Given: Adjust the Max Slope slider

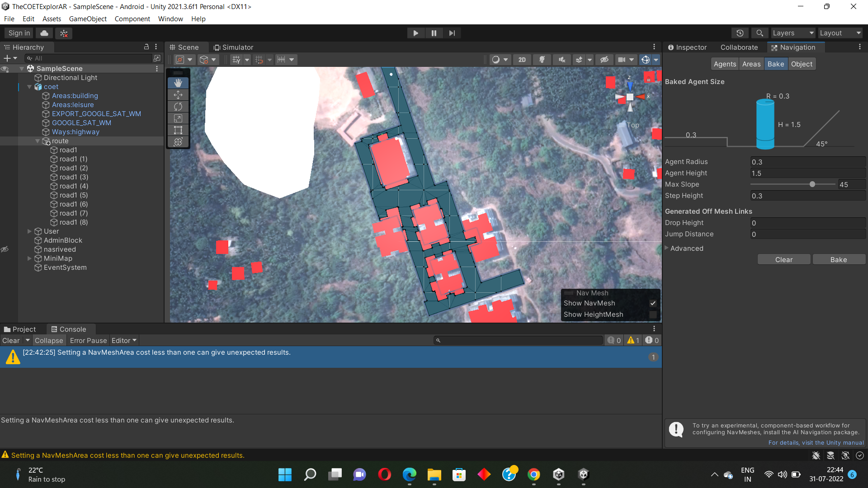Looking at the screenshot, I should click(x=812, y=184).
